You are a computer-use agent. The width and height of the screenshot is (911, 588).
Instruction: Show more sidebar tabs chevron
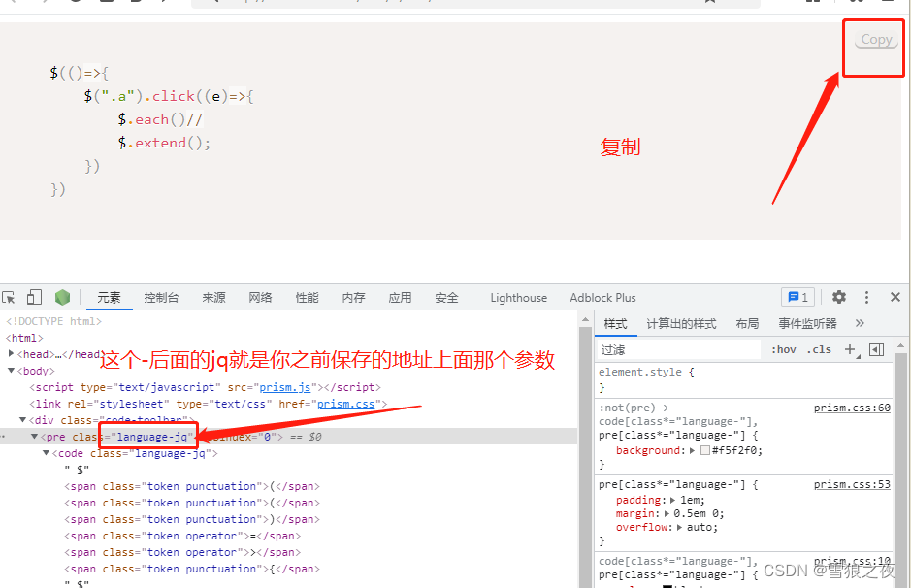(x=860, y=323)
